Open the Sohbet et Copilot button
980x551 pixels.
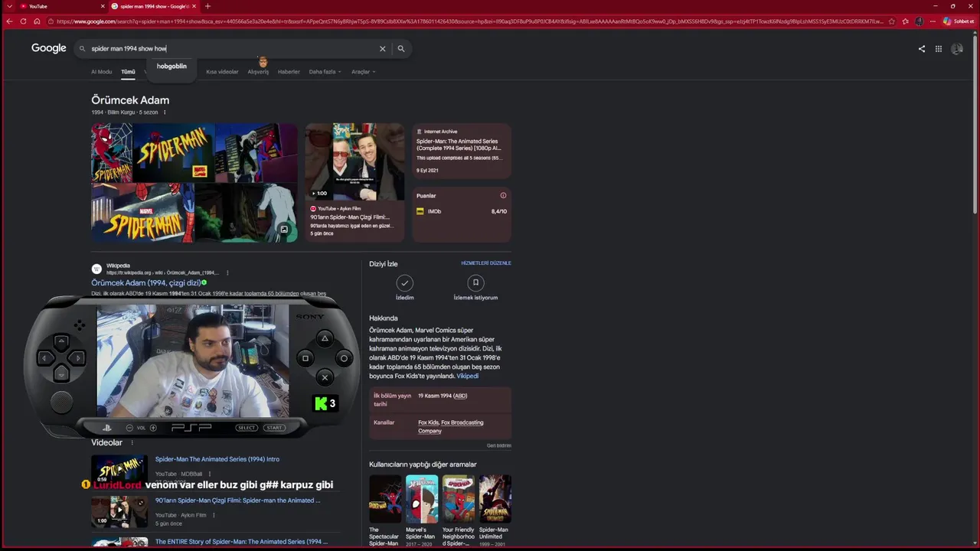(958, 21)
